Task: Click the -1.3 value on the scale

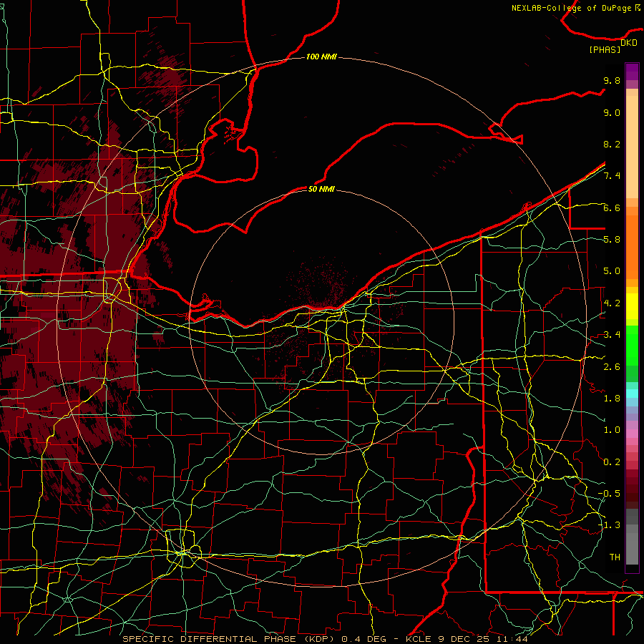Action: click(609, 525)
